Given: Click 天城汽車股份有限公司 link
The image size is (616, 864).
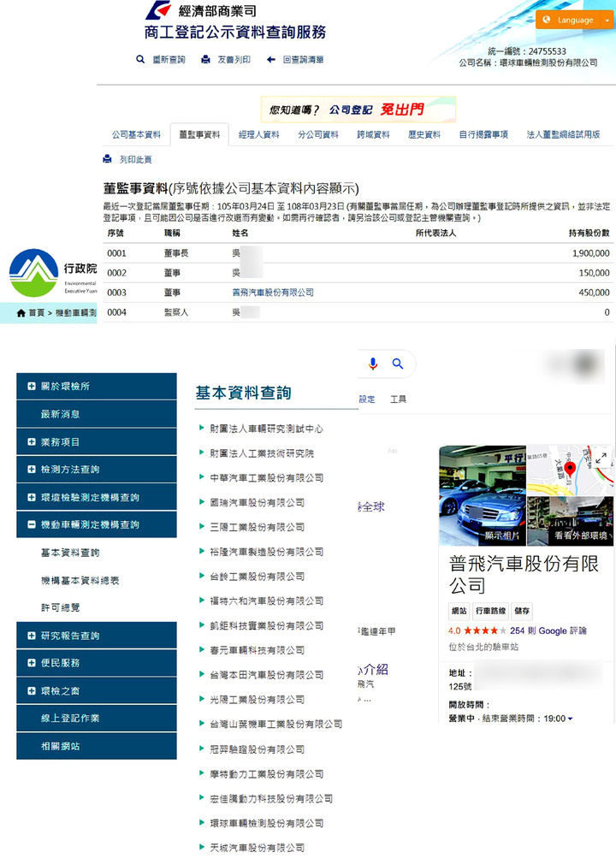Looking at the screenshot, I should click(x=258, y=848).
